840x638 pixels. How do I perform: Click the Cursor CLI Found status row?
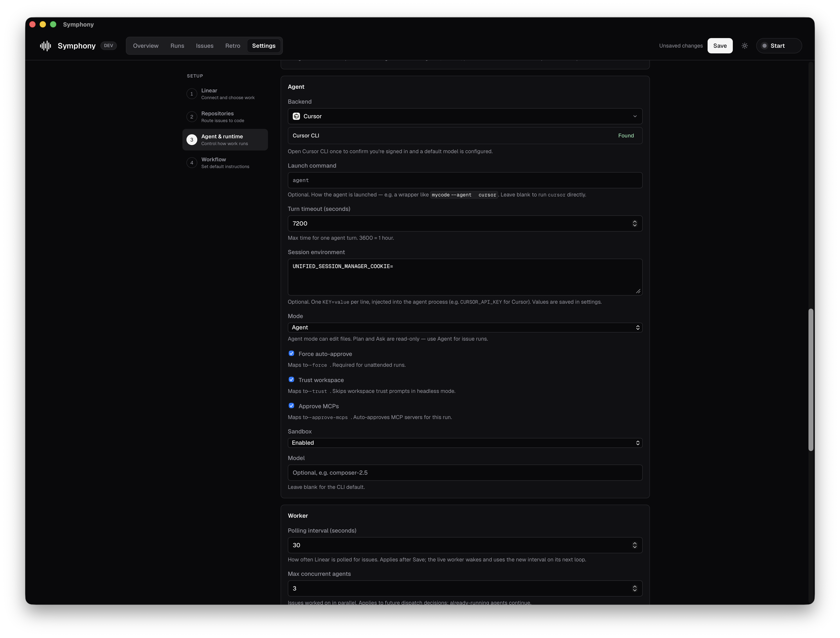pyautogui.click(x=465, y=136)
